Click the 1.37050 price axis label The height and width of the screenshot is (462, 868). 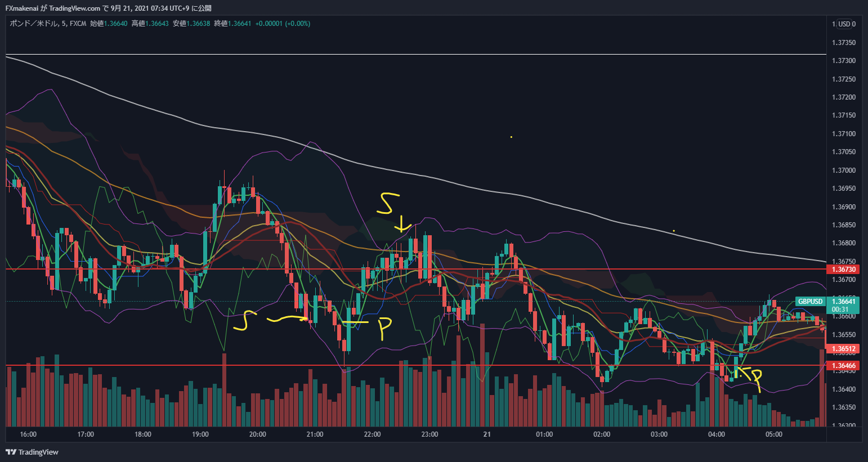pyautogui.click(x=843, y=152)
